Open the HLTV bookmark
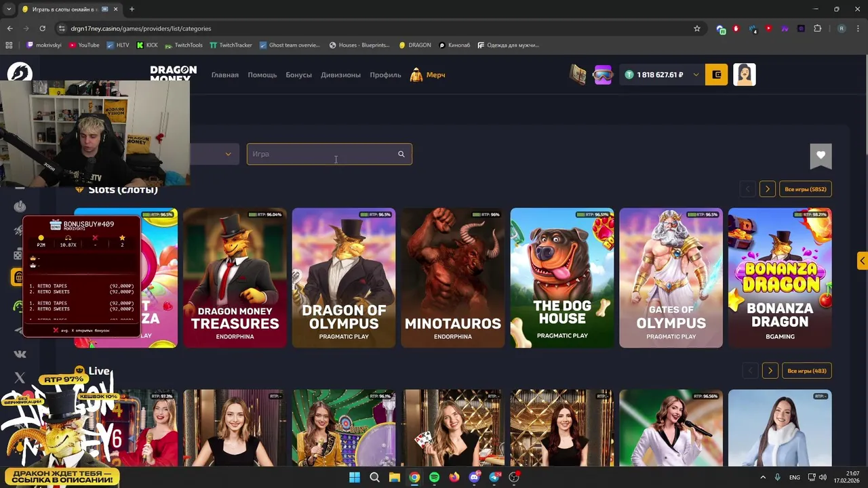This screenshot has width=868, height=488. pyautogui.click(x=118, y=45)
